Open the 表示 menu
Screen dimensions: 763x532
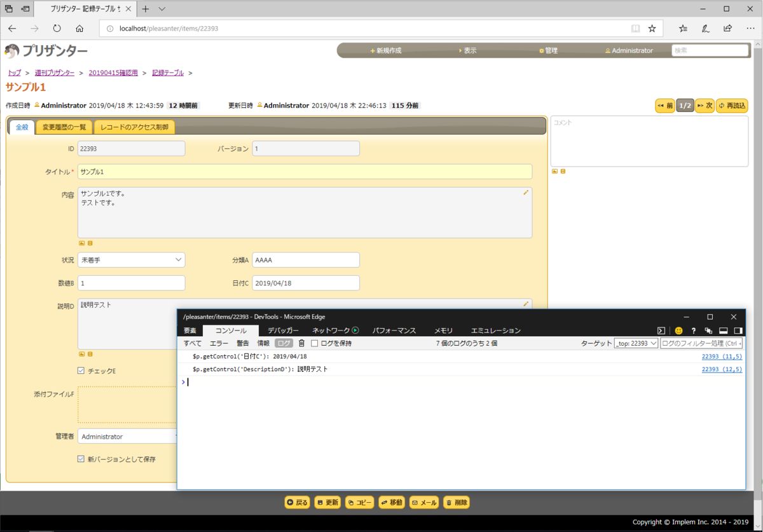point(467,50)
